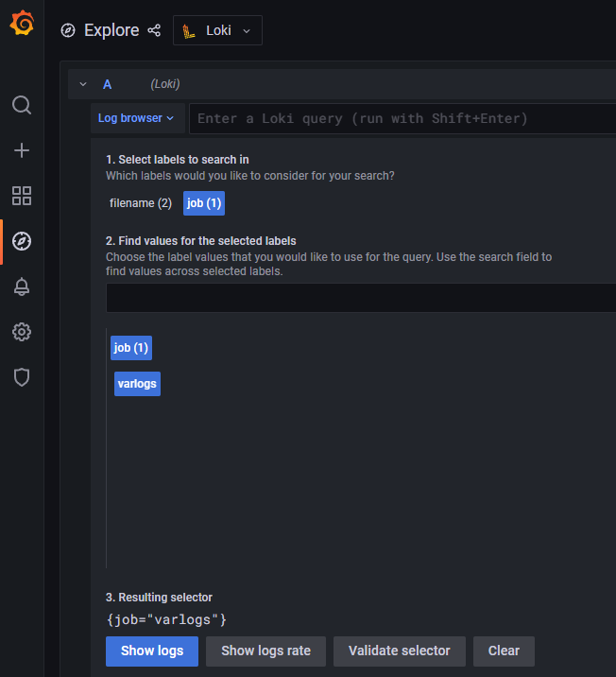The width and height of the screenshot is (616, 677).
Task: Click the query name A label
Action: pos(108,85)
